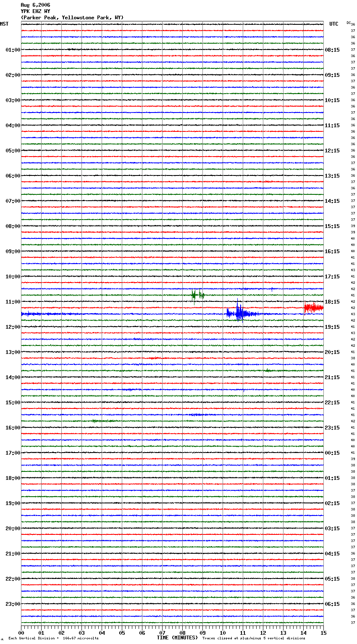Click the 10:00 MST time label

pos(13,277)
